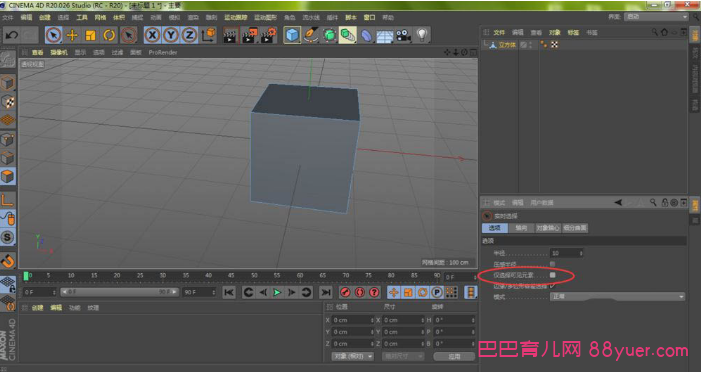Go to start of animation button

pyautogui.click(x=229, y=292)
